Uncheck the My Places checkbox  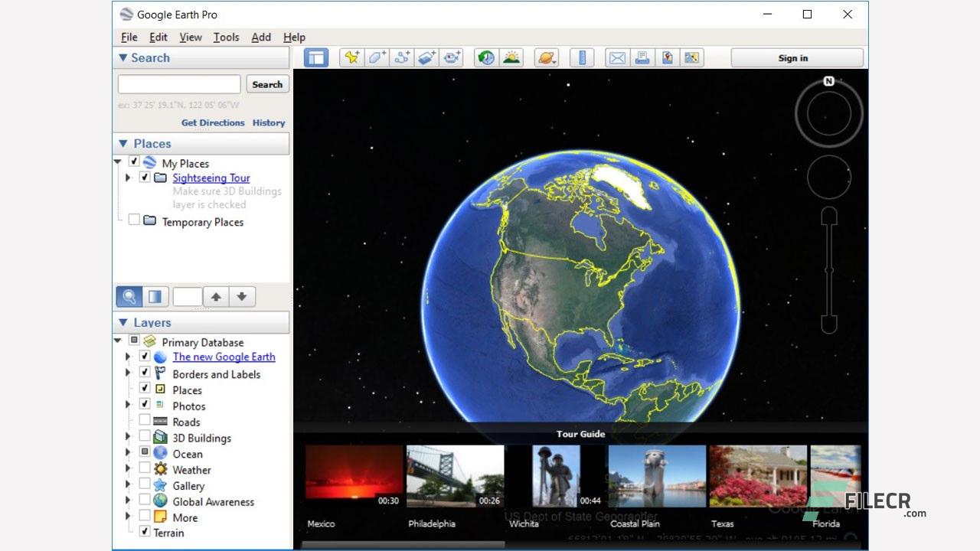pos(134,162)
